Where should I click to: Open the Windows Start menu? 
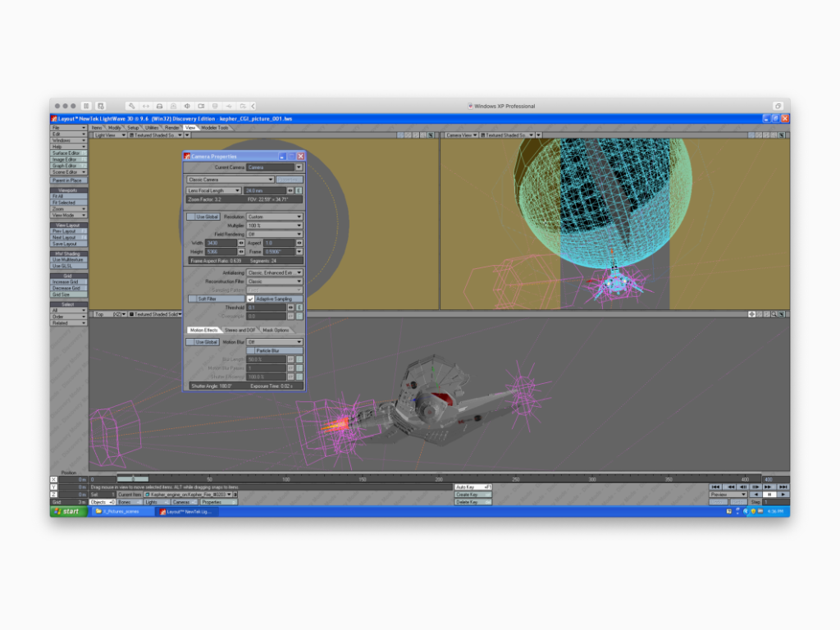68,512
